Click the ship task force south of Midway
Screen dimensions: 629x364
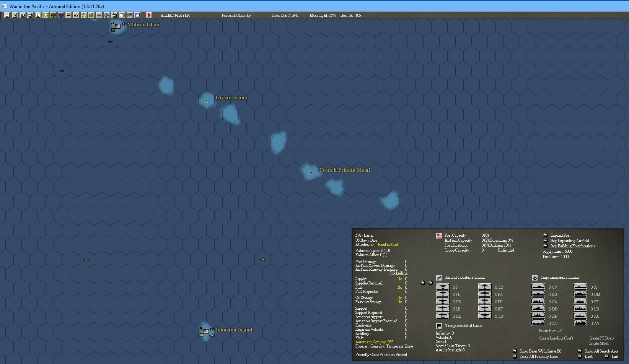tap(110, 41)
